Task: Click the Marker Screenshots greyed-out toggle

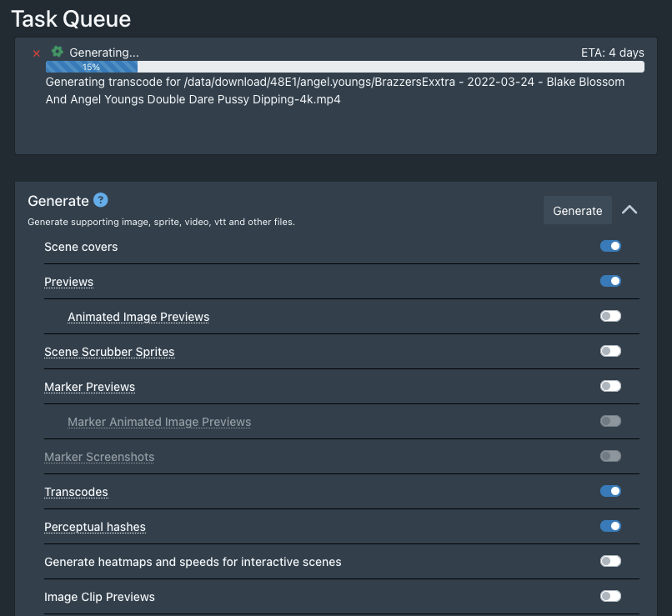Action: click(610, 456)
